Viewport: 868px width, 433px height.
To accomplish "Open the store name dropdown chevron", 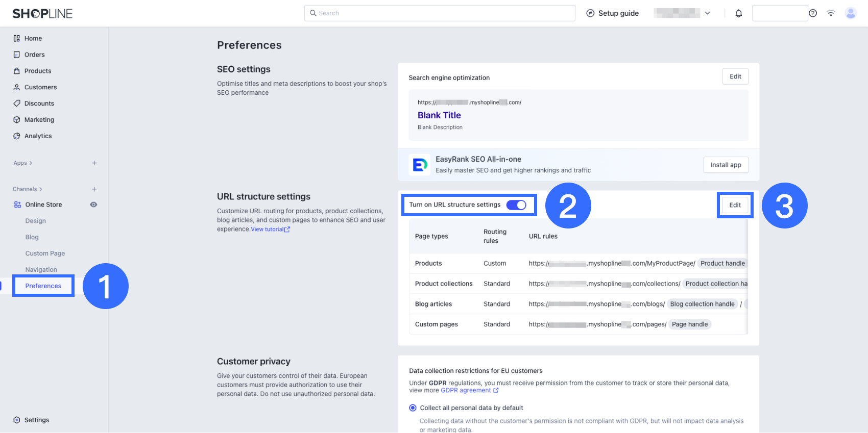I will [x=707, y=13].
